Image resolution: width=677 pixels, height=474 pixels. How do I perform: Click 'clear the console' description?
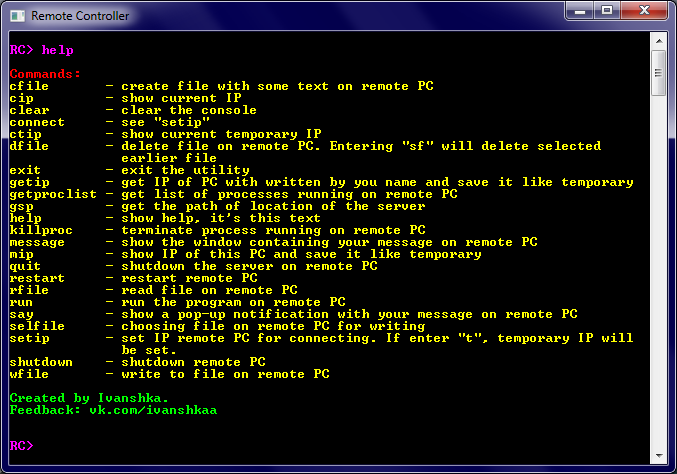(189, 110)
